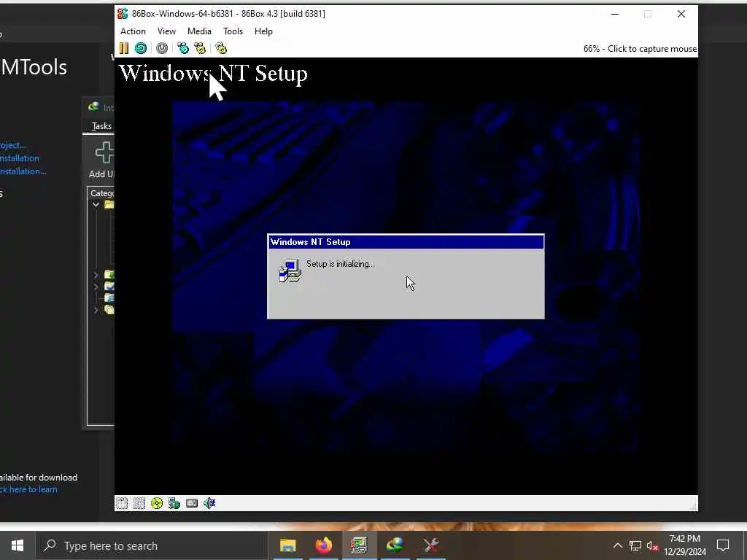Click the taskbar 'Type here to search' box

152,545
